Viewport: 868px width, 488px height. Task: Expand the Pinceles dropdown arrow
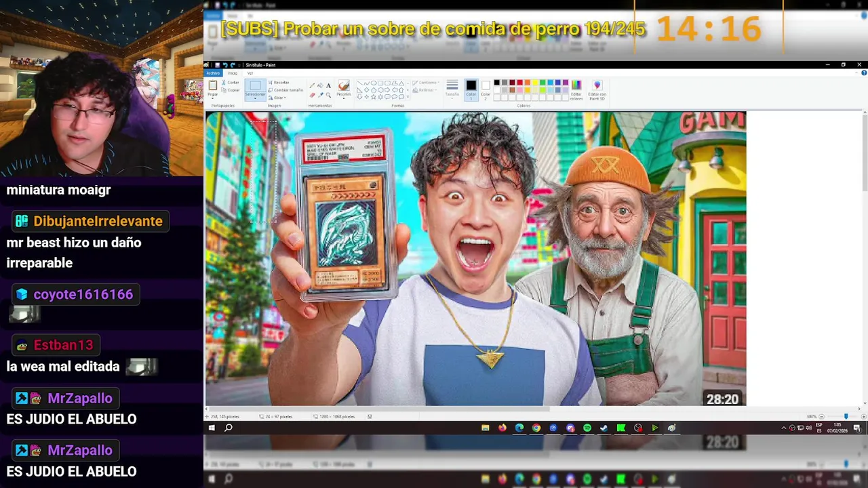(x=344, y=98)
